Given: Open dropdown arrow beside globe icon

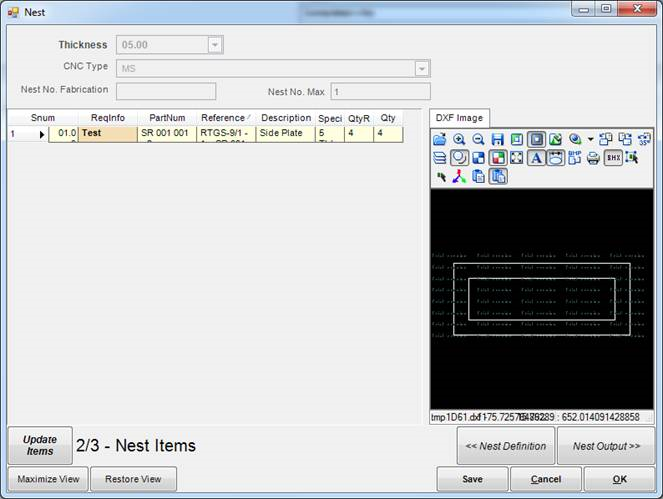Looking at the screenshot, I should (x=590, y=140).
